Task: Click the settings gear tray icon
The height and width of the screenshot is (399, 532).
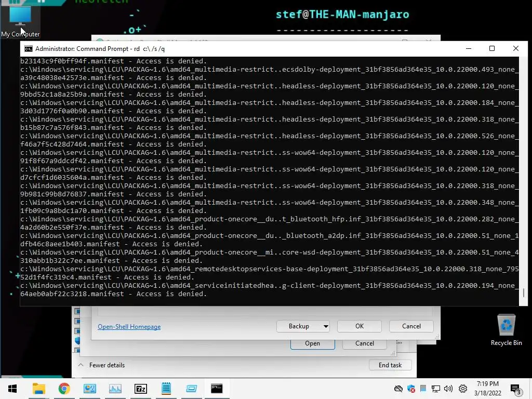Action: point(463,389)
